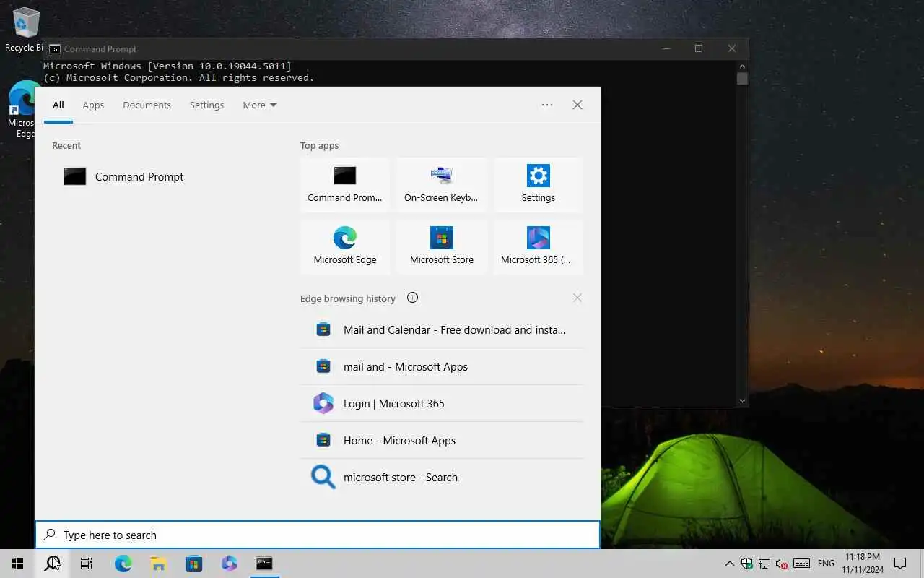
Task: Open the Action Center notifications icon
Action: 900,564
